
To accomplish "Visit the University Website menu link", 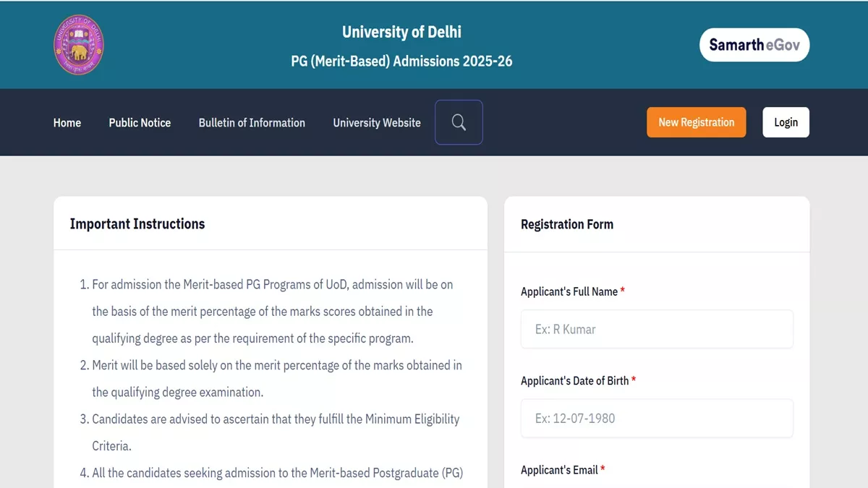I will (377, 123).
